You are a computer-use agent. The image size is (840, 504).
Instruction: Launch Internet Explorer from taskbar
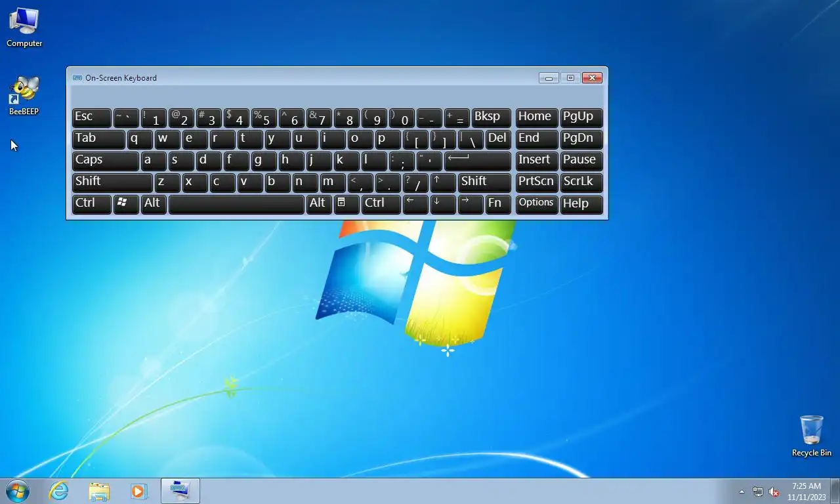pos(59,491)
